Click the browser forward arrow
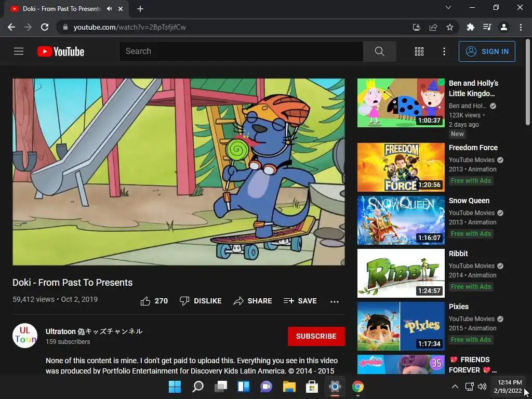The height and width of the screenshot is (399, 532). [28, 27]
